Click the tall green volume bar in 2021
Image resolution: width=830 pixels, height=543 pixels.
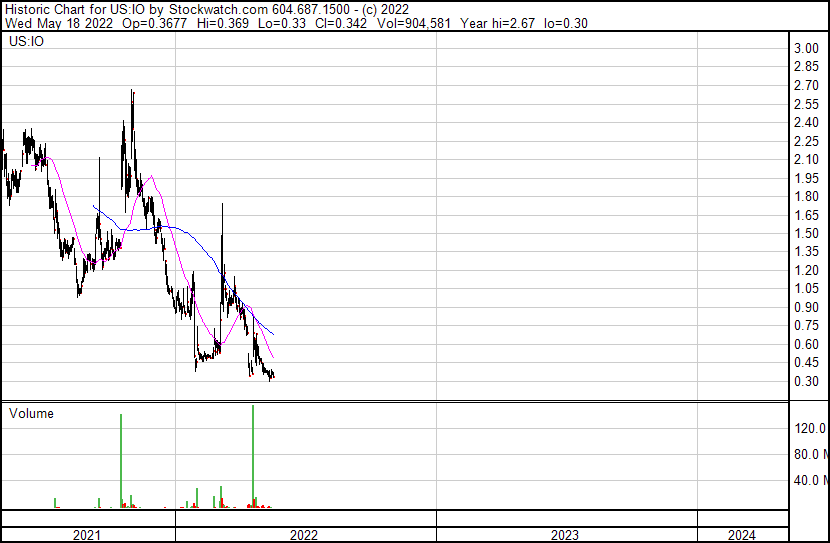[121, 461]
